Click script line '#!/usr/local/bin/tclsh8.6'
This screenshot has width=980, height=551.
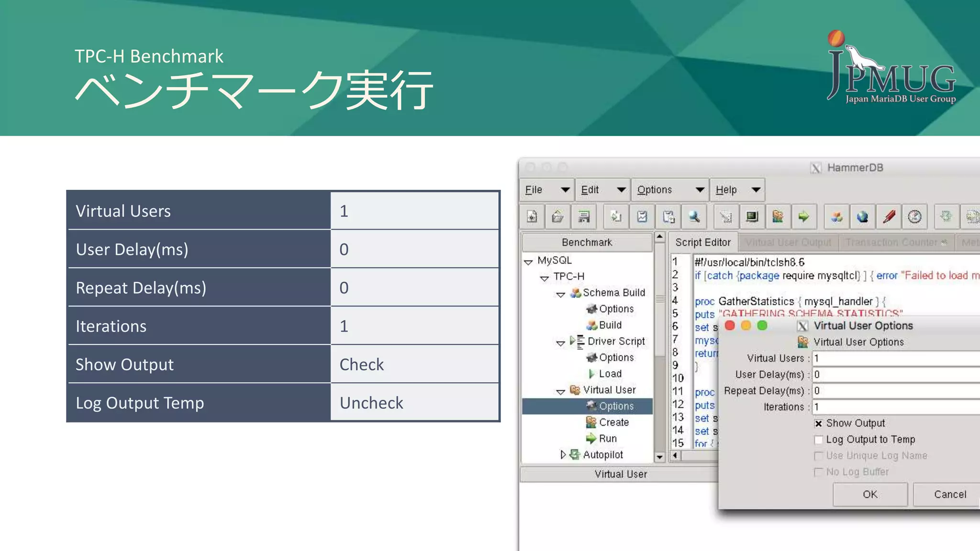[750, 263]
